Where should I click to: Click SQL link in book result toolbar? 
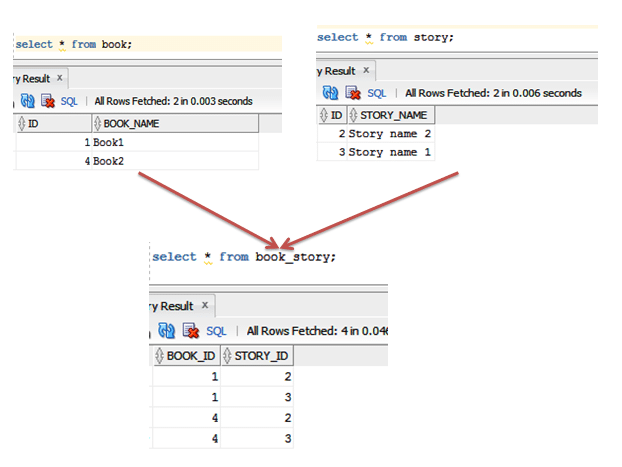(x=69, y=101)
